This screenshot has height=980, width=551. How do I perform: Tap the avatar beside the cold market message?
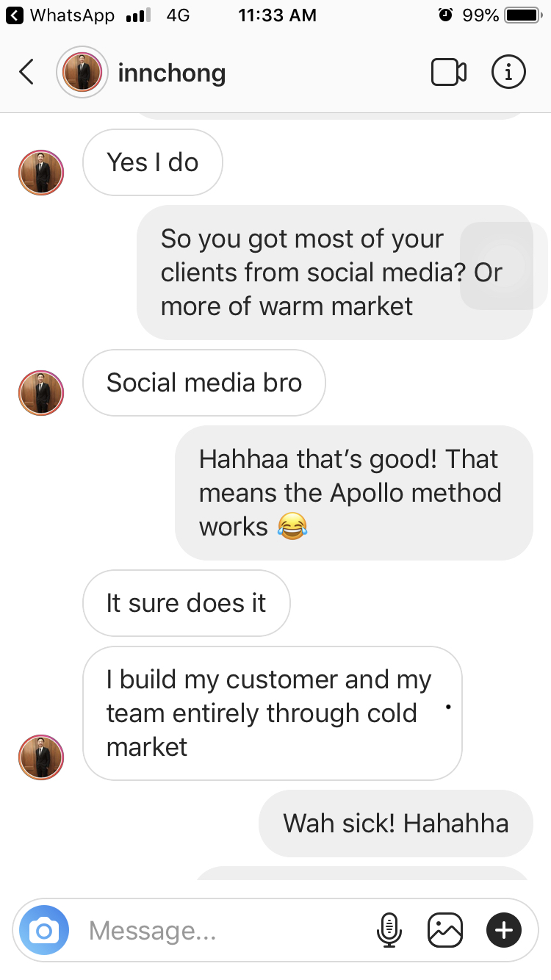[x=41, y=757]
